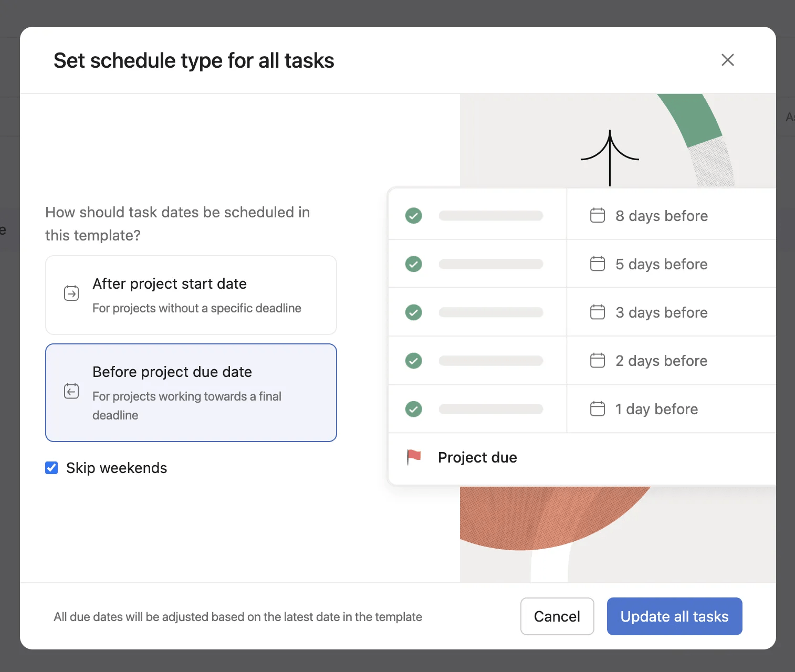Uncheck the Skip weekends checkbox
The image size is (795, 672).
tap(51, 467)
